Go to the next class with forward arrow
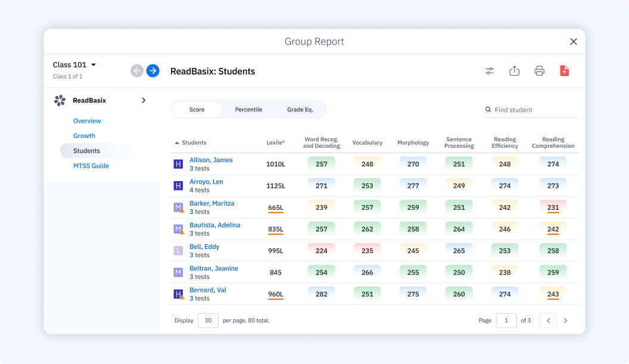 [x=153, y=71]
